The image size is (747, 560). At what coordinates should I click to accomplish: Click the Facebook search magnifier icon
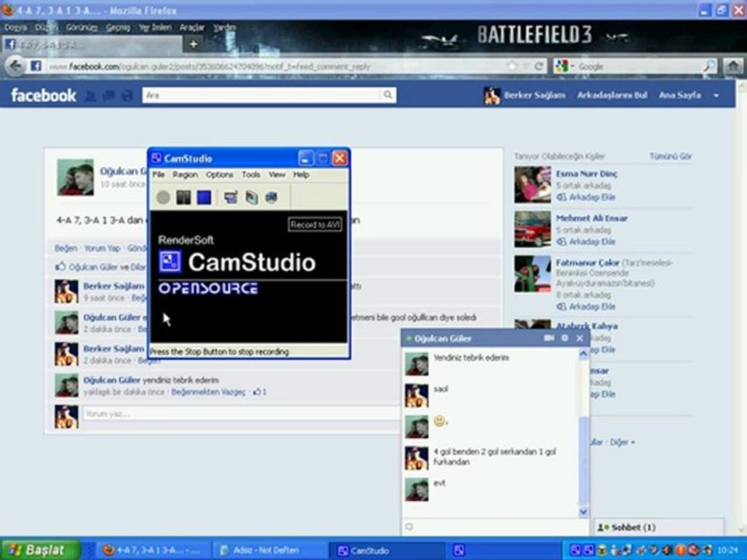coord(388,95)
